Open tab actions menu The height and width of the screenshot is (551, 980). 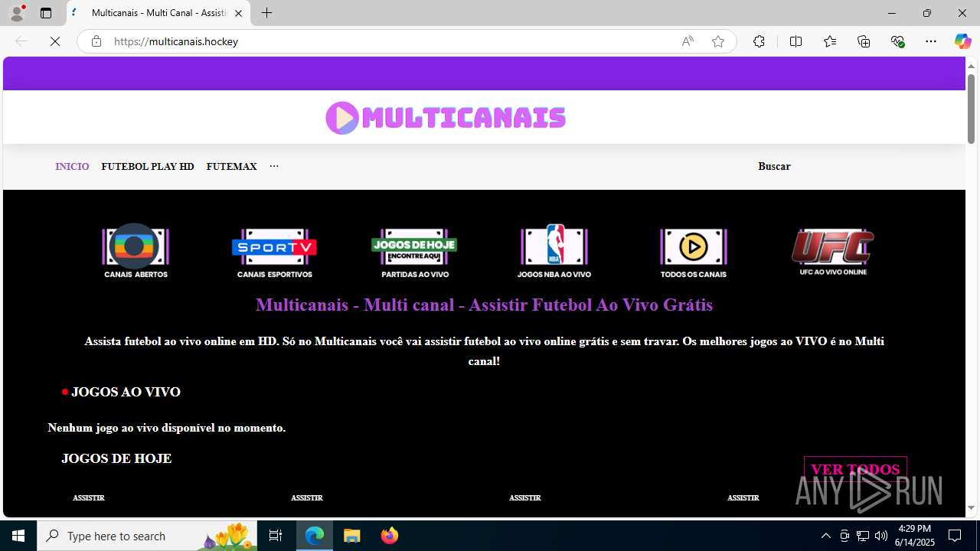tap(46, 13)
